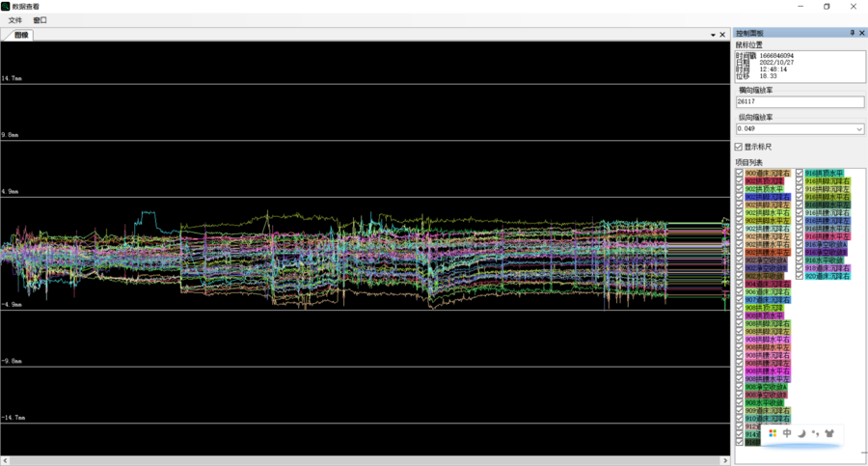Uncheck 902拱顶水平 checkbox
Screen dimensions: 868x466
[740, 189]
